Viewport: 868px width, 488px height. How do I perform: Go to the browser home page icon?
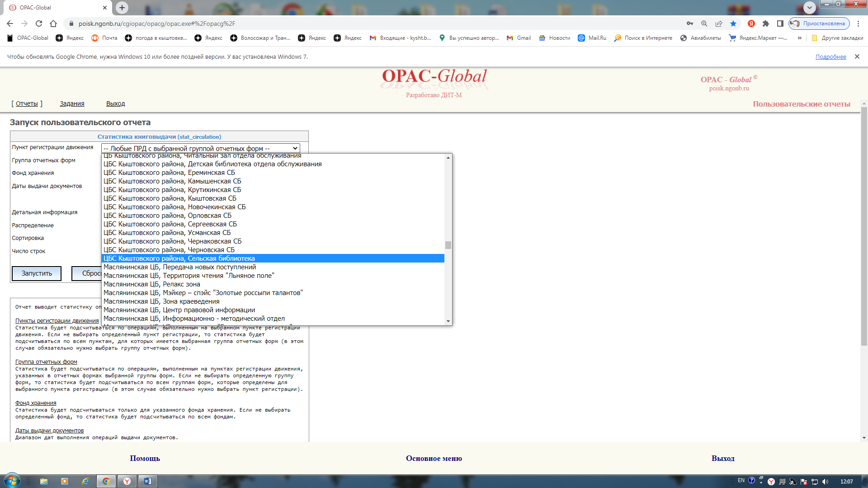53,23
